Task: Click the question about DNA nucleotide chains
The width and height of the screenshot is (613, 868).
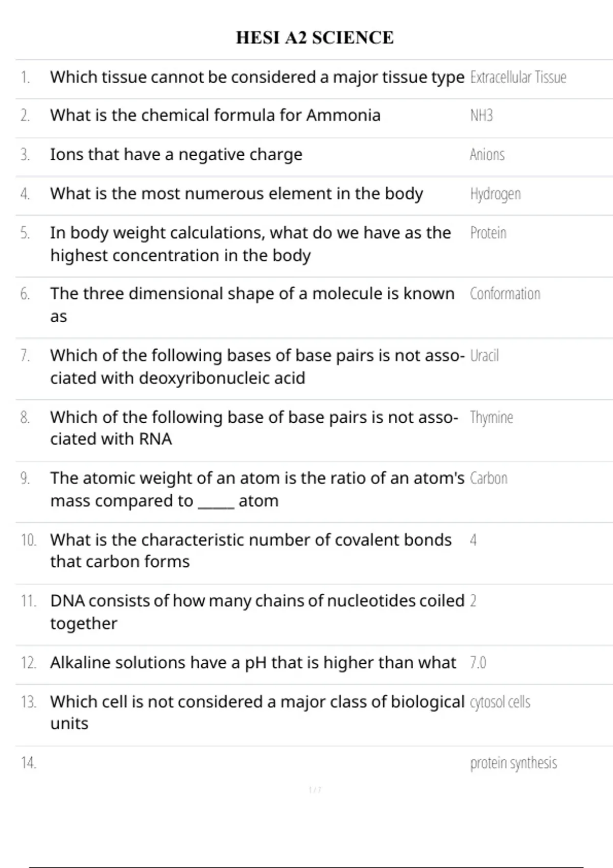Action: (x=257, y=612)
